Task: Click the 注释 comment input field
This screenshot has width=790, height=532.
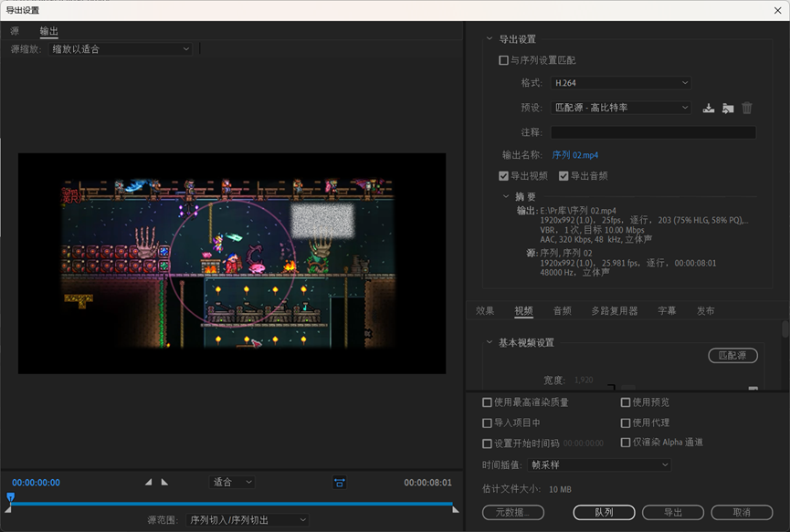Action: (x=653, y=133)
